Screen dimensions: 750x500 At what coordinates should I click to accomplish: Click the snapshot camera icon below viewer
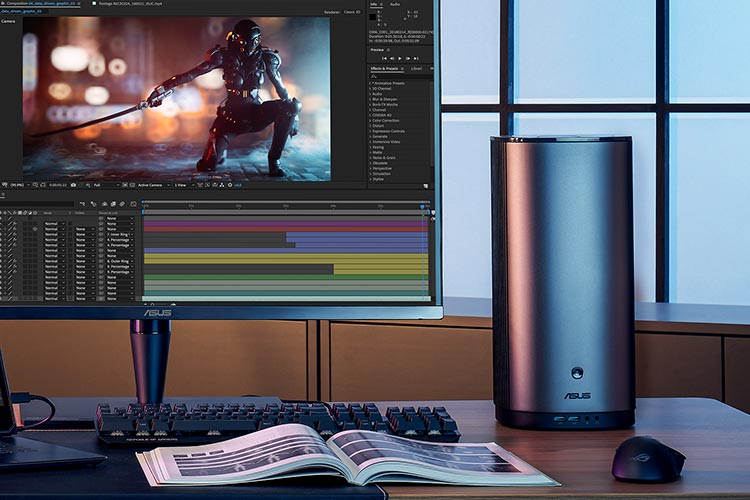[73, 185]
